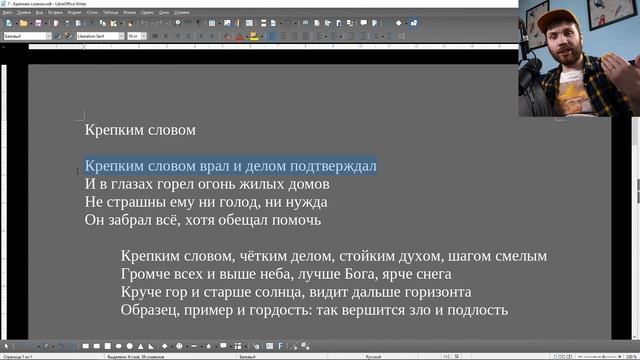Image resolution: width=640 pixels, height=360 pixels.
Task: Open smiley symbol shapes in drawing toolbar
Action: 179,346
